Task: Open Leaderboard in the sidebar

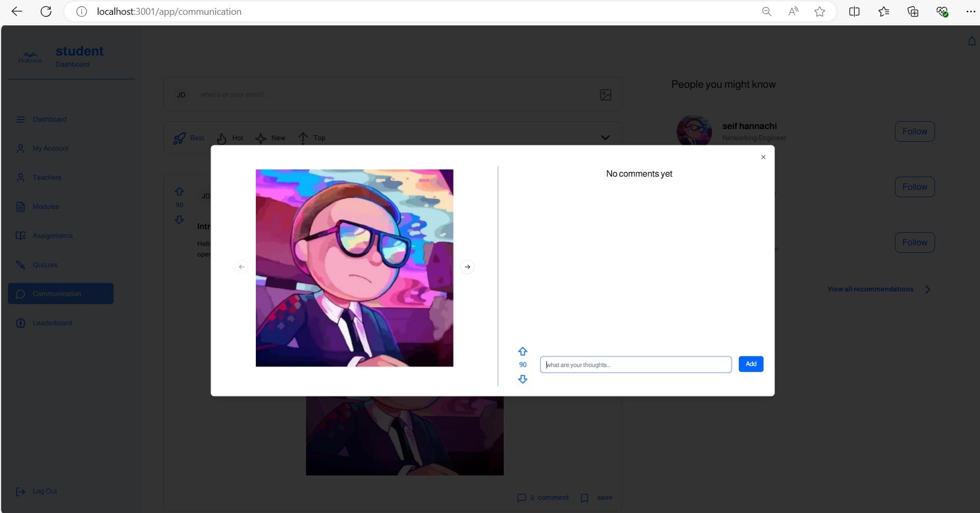Action: click(52, 323)
